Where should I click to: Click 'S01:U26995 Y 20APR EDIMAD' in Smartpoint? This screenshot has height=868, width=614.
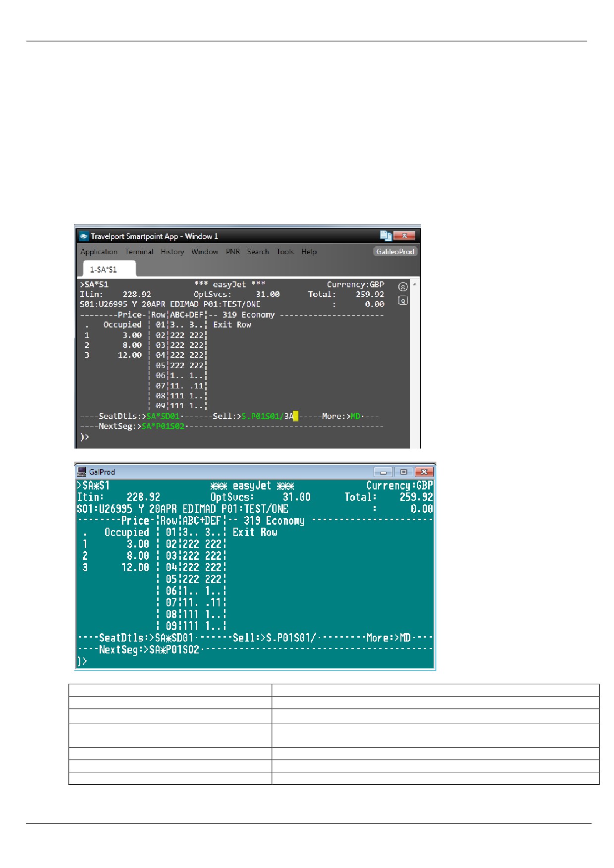pos(139,304)
